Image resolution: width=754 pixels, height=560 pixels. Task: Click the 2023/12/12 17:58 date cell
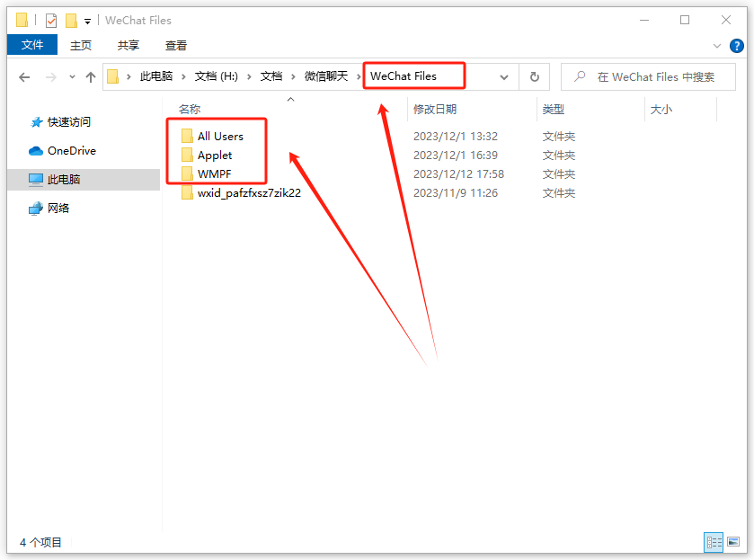click(458, 173)
